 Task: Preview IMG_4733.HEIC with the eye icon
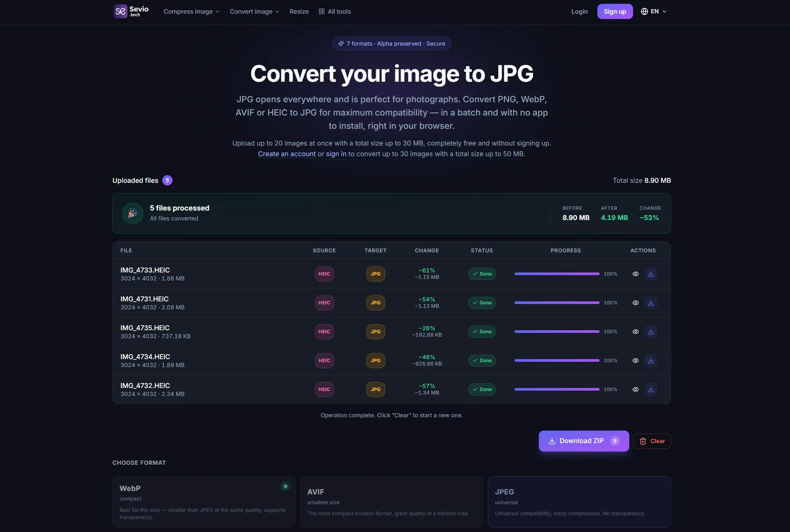pyautogui.click(x=635, y=274)
